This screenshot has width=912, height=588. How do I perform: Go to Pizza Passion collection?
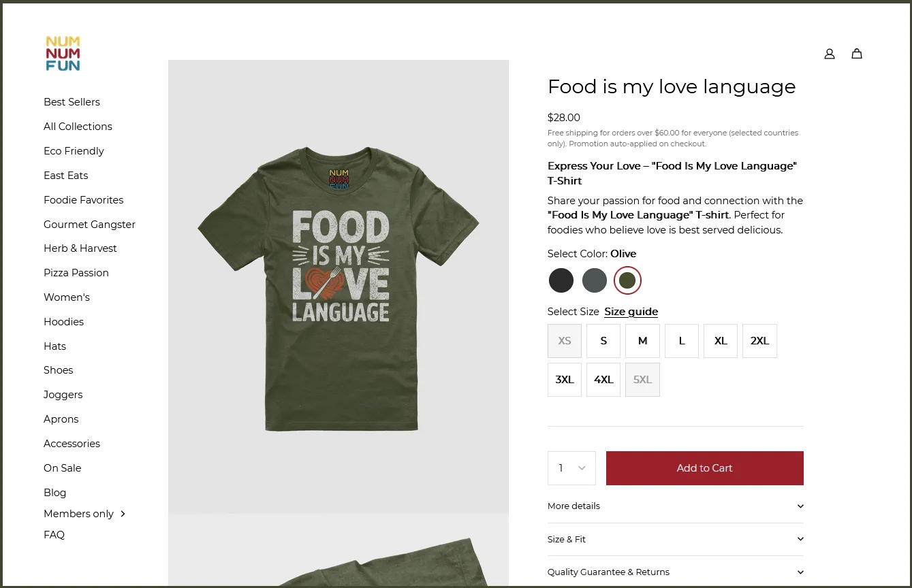click(76, 273)
